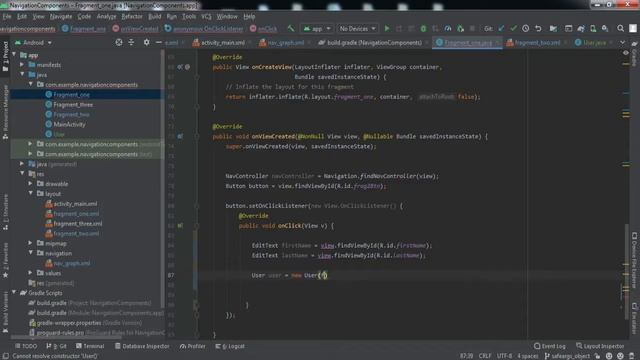Collapse the layout folder
The image size is (640, 360).
click(x=30, y=193)
